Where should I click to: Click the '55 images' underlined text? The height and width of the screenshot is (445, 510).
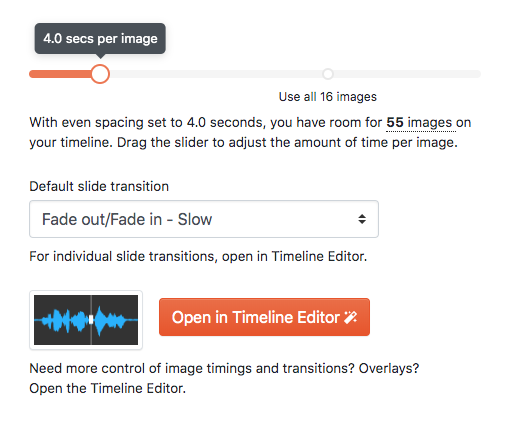(x=421, y=123)
